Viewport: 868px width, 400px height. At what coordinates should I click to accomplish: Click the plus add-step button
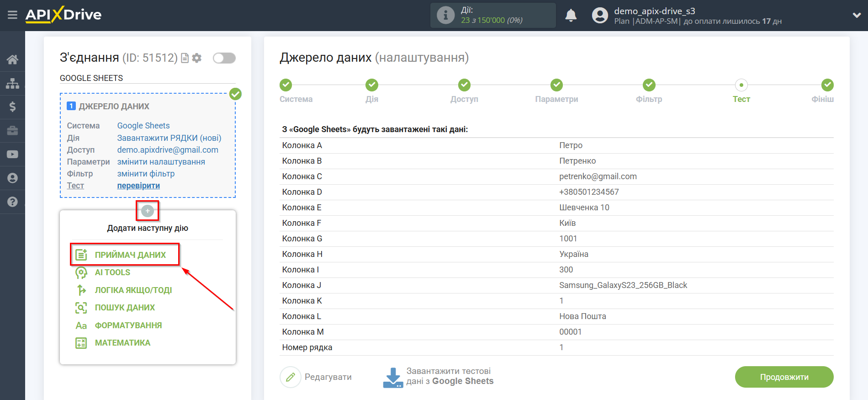click(147, 211)
